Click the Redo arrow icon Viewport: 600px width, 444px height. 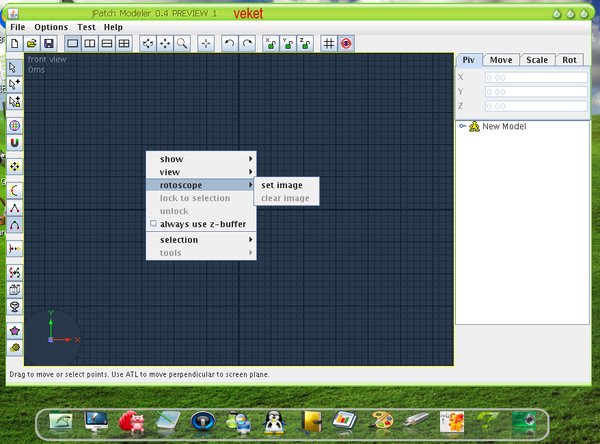[246, 44]
